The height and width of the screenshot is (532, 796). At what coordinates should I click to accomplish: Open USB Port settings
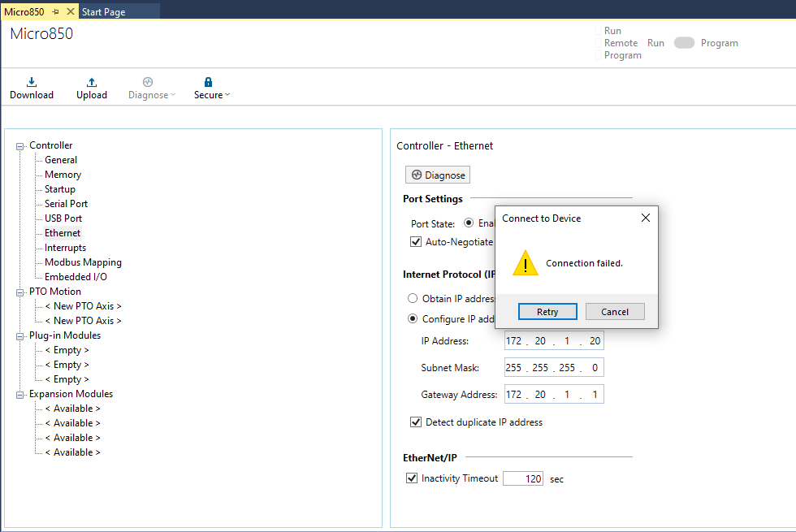tap(63, 218)
